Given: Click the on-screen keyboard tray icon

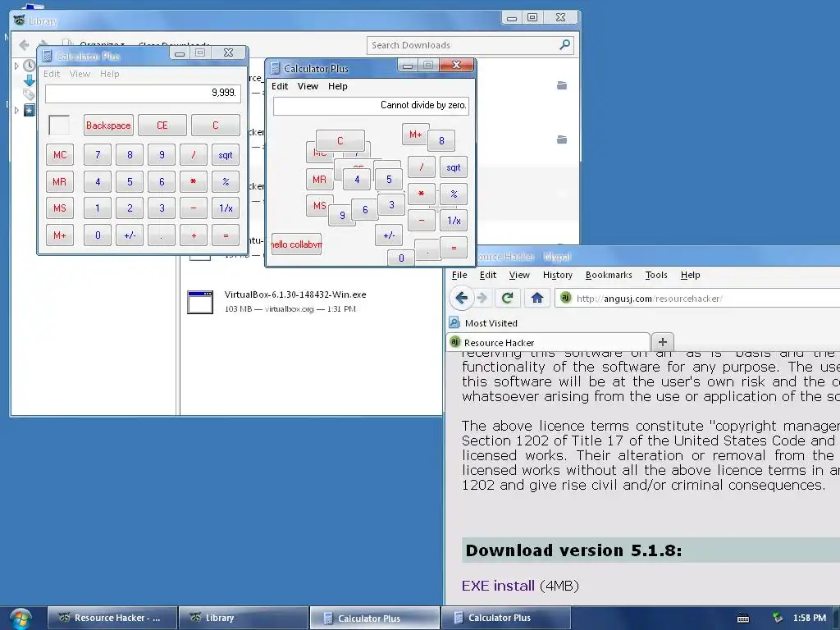Looking at the screenshot, I should [x=743, y=619].
